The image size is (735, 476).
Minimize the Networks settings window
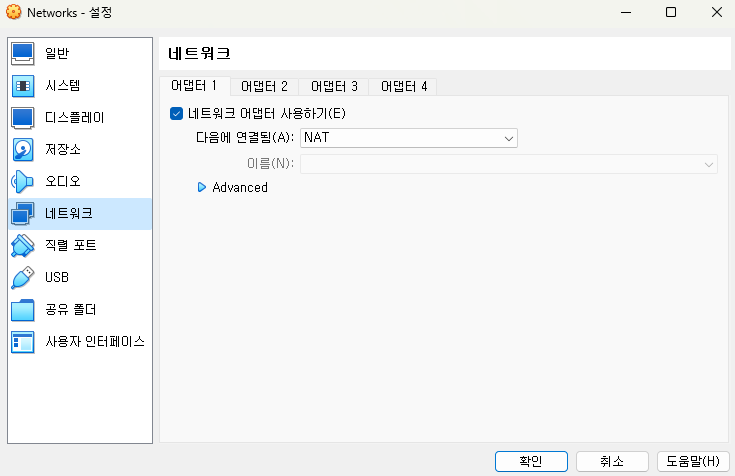click(626, 12)
